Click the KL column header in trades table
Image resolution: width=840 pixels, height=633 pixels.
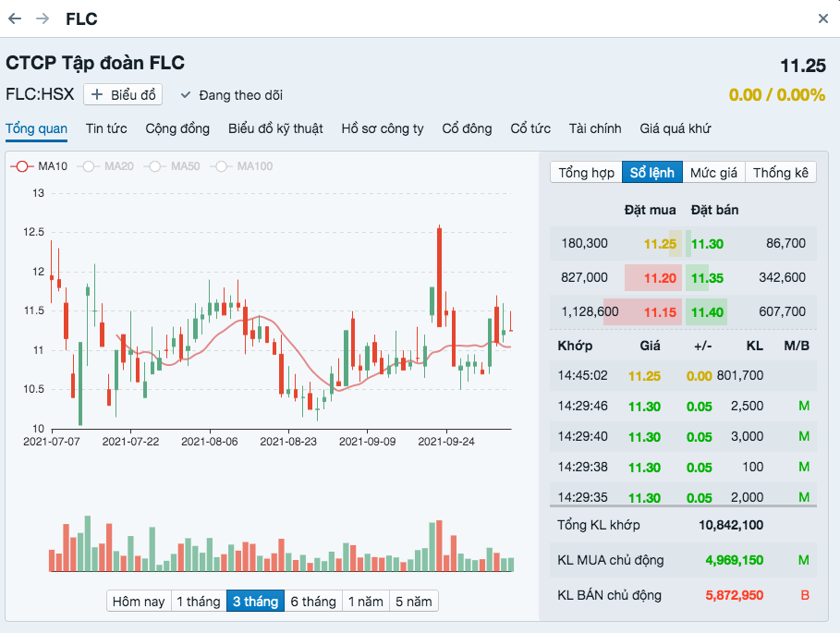tap(755, 346)
